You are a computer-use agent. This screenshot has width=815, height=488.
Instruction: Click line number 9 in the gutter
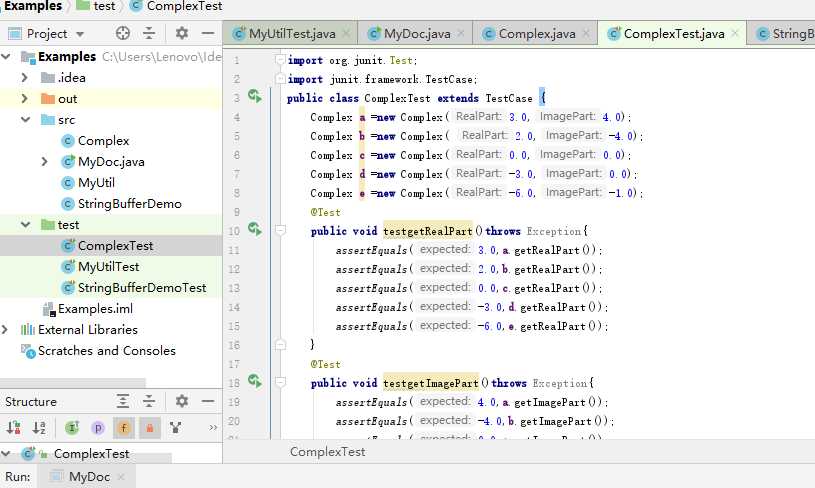(237, 212)
